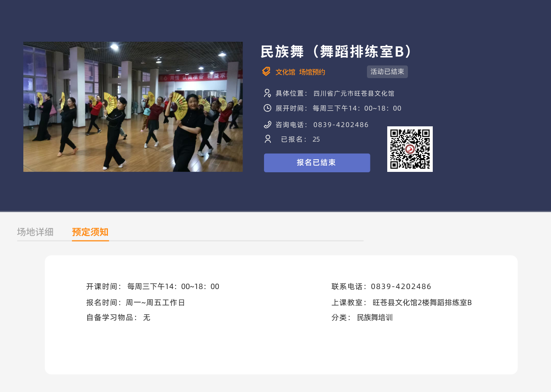Open the fan dance rehearsal photo

coord(133,107)
